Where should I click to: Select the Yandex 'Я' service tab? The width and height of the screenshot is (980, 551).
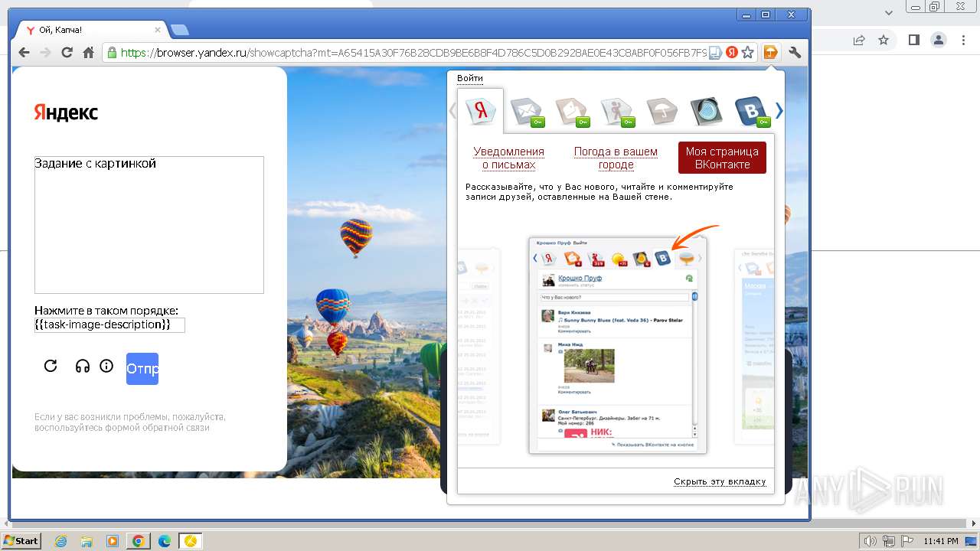(481, 111)
